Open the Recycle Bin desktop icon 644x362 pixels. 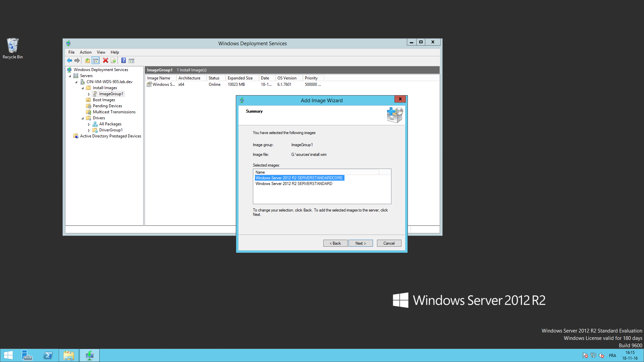13,49
